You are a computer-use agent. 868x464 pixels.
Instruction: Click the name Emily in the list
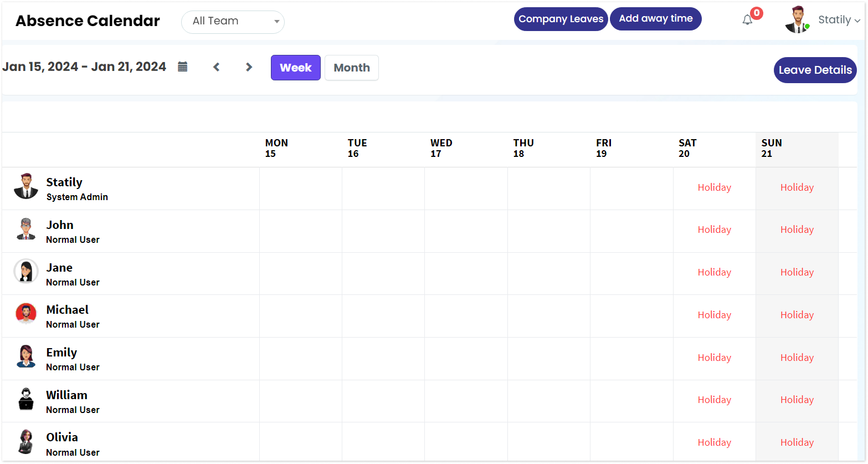tap(61, 353)
